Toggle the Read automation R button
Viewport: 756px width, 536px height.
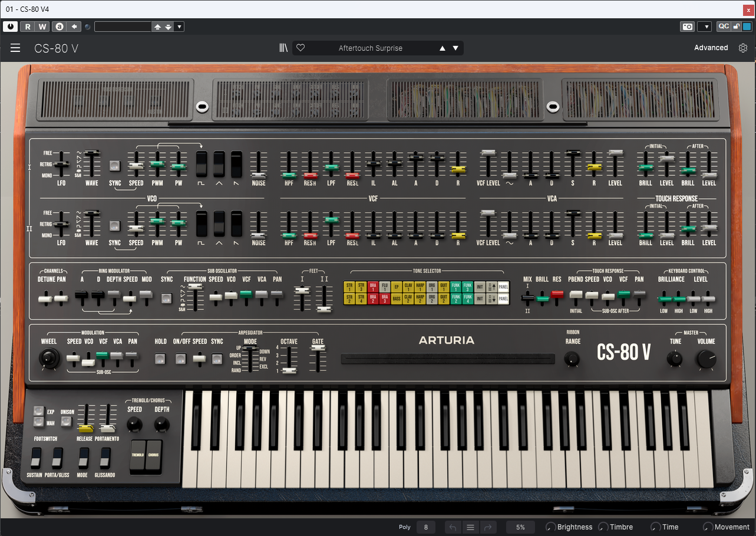tap(28, 27)
